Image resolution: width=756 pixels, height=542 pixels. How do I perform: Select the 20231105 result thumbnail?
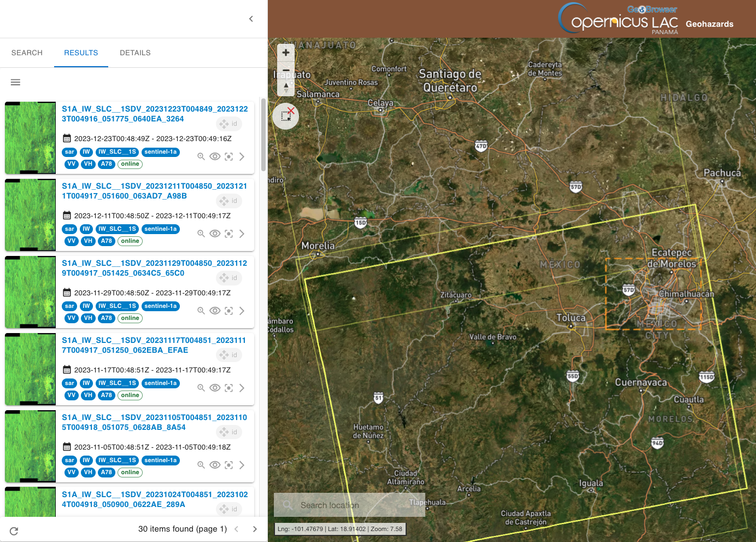point(30,446)
